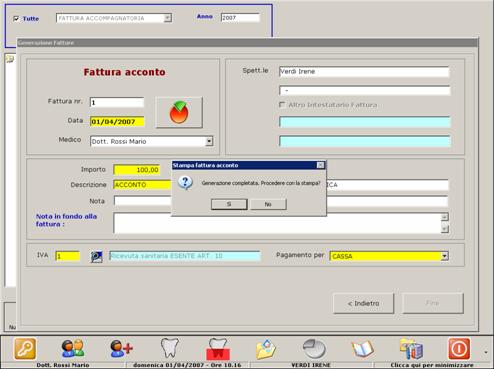The image size is (494, 369).
Task: Click the Importo field showing 100,00
Action: click(137, 170)
